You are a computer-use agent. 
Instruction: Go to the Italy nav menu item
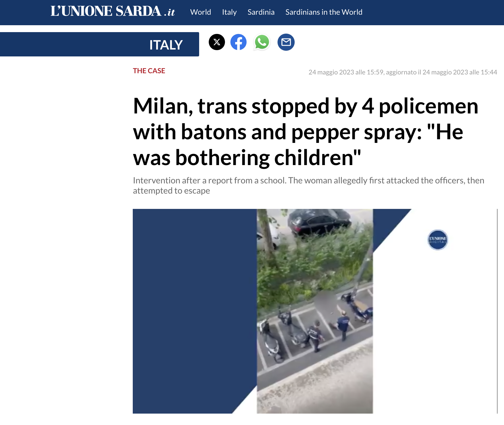point(229,12)
